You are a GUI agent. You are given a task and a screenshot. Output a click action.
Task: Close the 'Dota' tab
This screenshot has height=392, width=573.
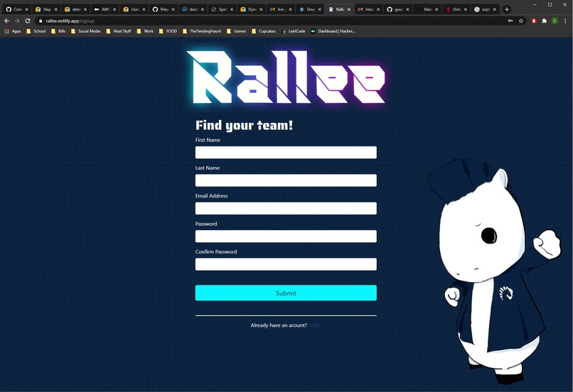point(466,9)
